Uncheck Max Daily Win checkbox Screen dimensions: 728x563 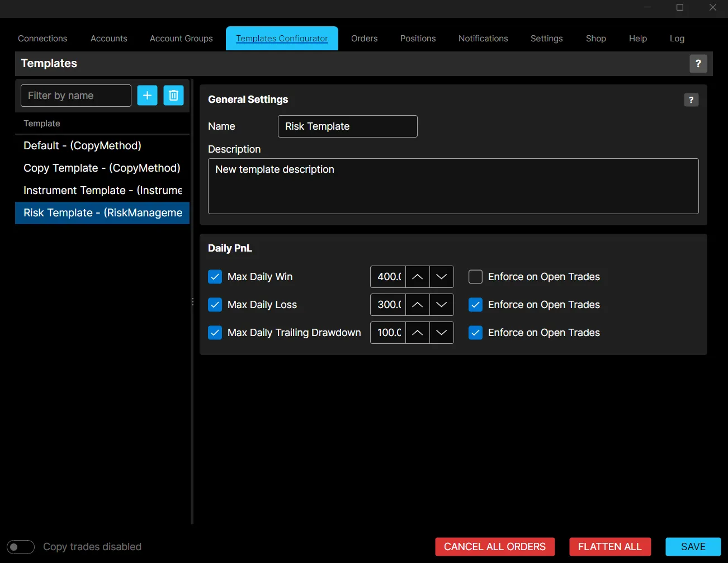pos(215,277)
